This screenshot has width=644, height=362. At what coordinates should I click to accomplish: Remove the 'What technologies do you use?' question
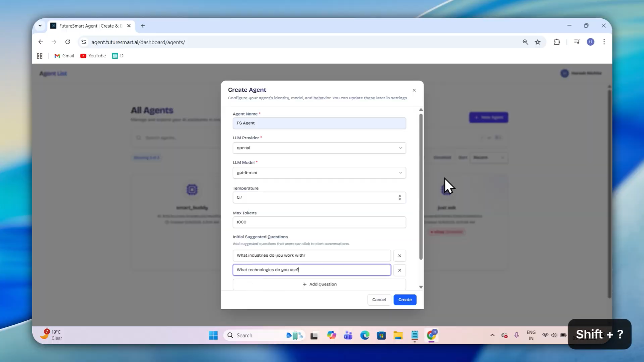coord(399,270)
